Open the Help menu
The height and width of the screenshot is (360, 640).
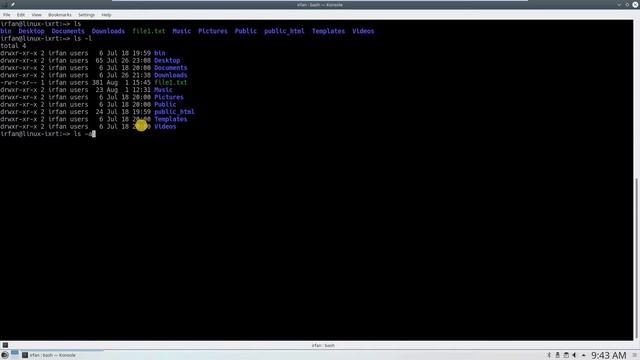(x=106, y=15)
